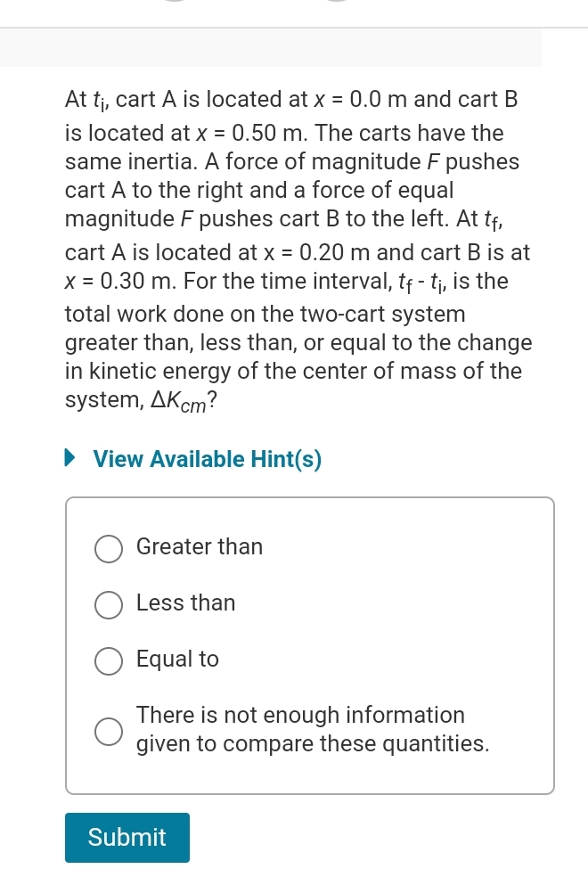Select the answer comparing work and kinetic energy
This screenshot has height=877, width=588.
click(108, 549)
